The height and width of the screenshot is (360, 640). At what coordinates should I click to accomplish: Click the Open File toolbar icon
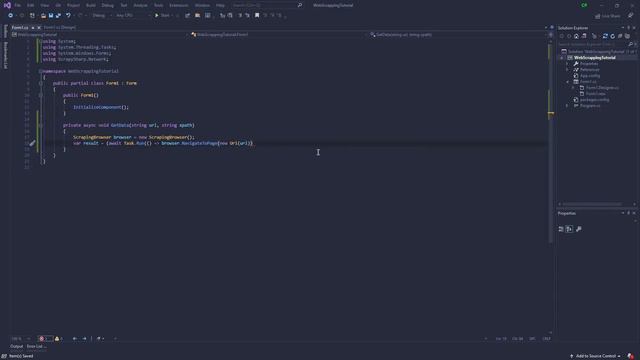click(x=43, y=16)
